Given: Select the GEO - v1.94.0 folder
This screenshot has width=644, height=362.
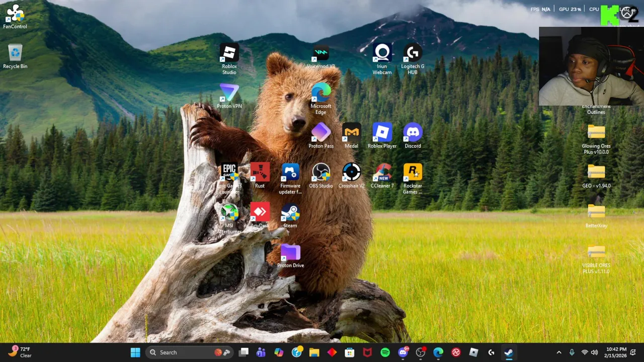Looking at the screenshot, I should click(596, 175).
